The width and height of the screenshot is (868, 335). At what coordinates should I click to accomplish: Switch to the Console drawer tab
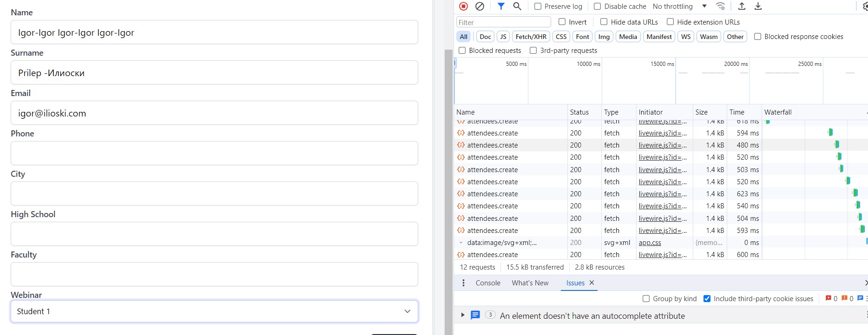click(x=488, y=283)
